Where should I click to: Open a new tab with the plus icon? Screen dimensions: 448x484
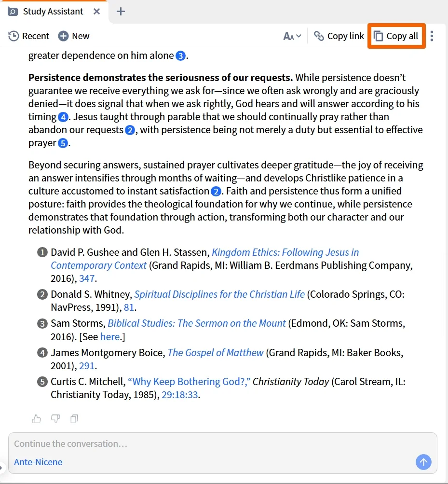121,12
